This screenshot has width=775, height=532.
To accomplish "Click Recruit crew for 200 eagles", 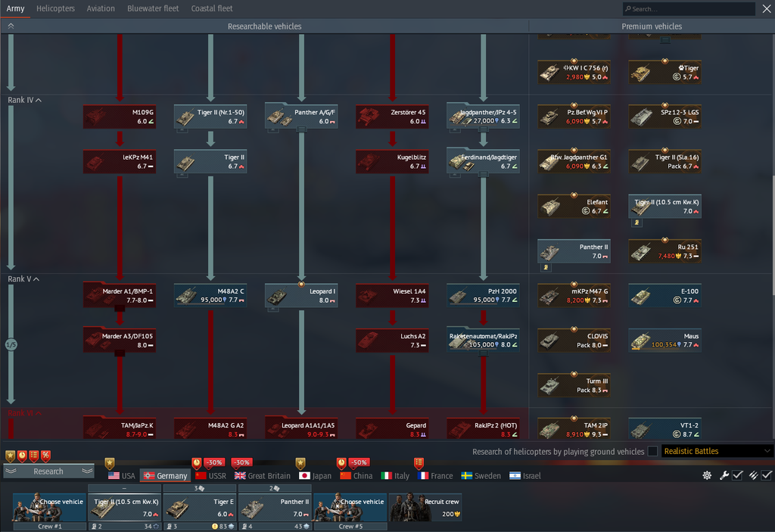I will pyautogui.click(x=425, y=507).
